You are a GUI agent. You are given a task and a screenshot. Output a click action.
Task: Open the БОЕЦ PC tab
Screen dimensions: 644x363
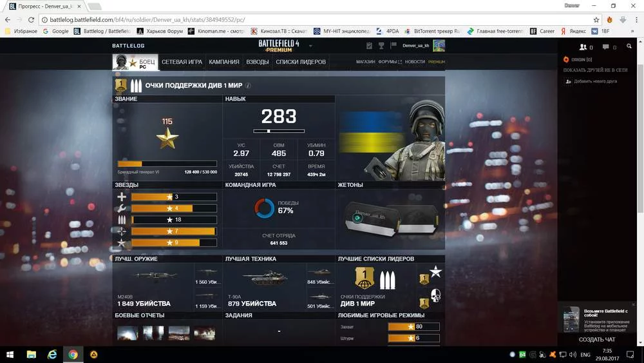135,62
